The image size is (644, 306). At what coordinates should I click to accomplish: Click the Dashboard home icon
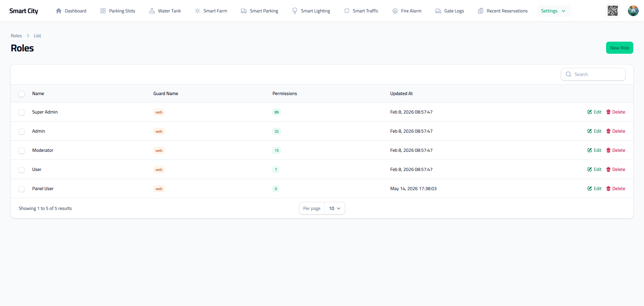59,11
